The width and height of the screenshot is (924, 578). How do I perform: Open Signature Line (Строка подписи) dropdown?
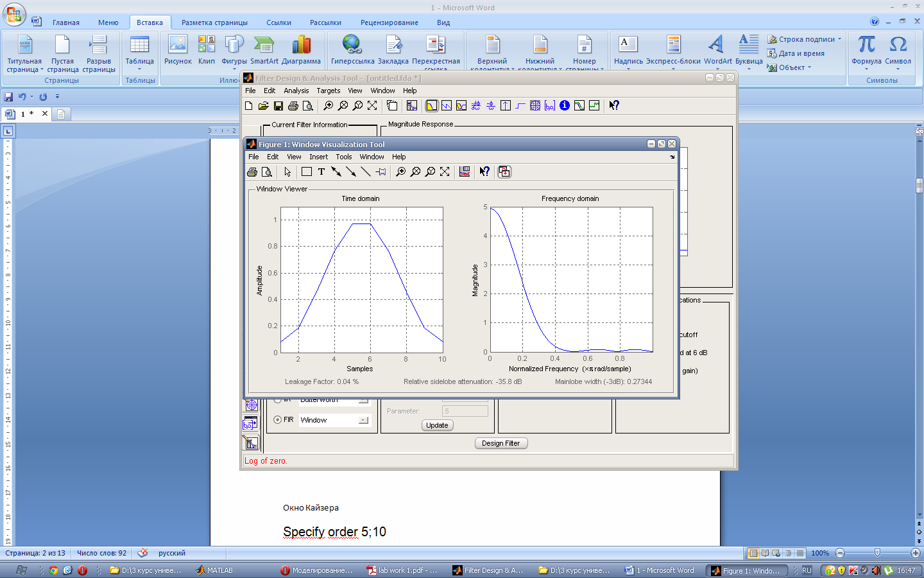(x=839, y=39)
